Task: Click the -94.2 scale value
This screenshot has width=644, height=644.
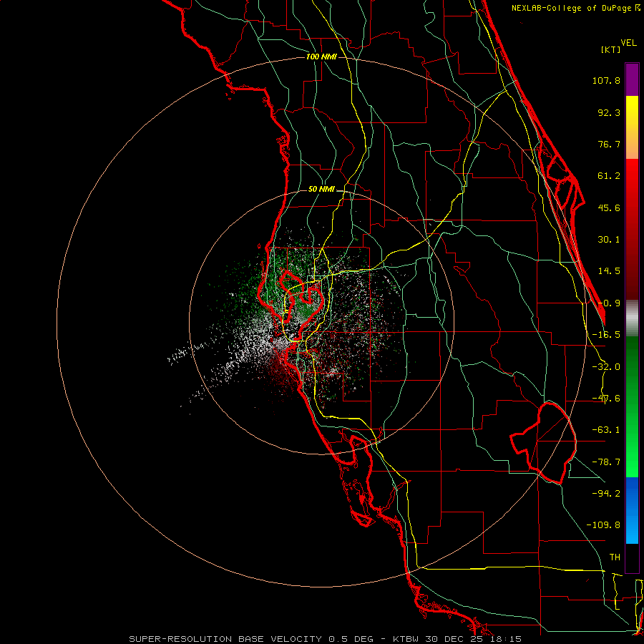Action: point(606,494)
